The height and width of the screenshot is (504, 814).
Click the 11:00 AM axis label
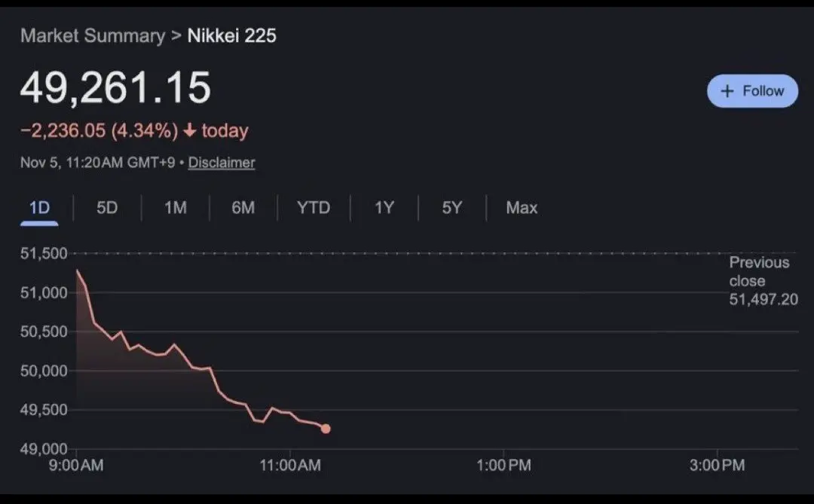290,466
